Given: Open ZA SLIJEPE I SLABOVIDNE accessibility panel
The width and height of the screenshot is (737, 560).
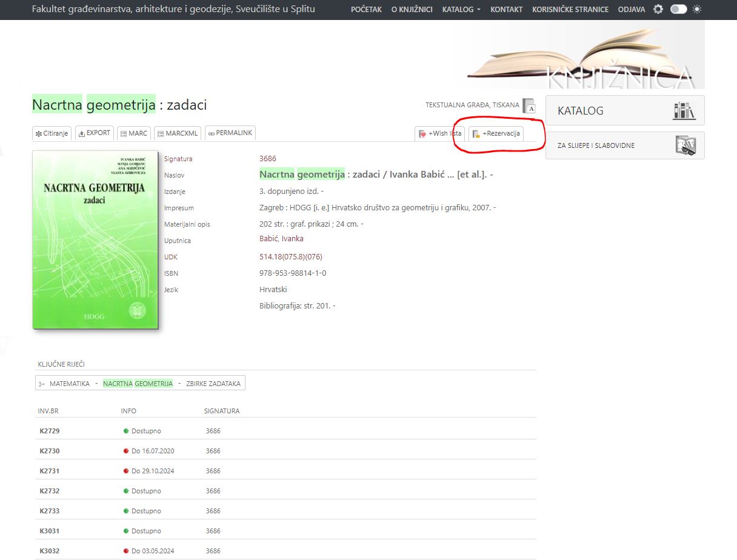Looking at the screenshot, I should pos(625,145).
